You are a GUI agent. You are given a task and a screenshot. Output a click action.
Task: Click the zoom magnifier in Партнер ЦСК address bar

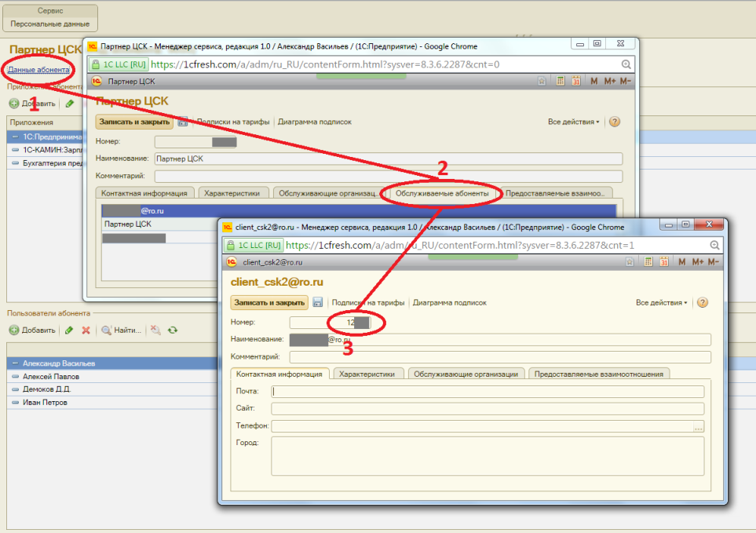[626, 64]
